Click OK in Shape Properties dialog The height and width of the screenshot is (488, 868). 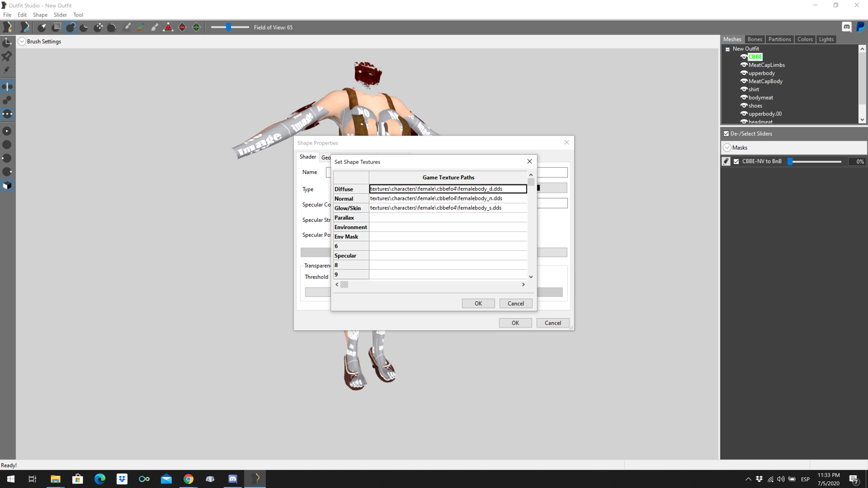(x=515, y=323)
